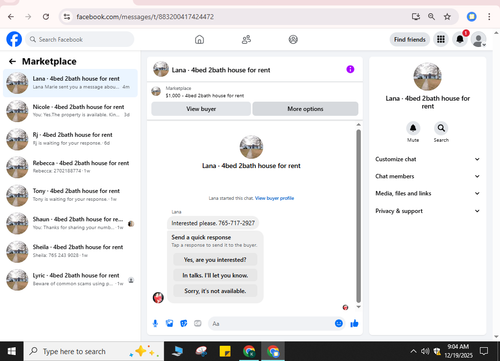
Task: Send quick response Sorry, it's not available.
Action: [x=215, y=291]
